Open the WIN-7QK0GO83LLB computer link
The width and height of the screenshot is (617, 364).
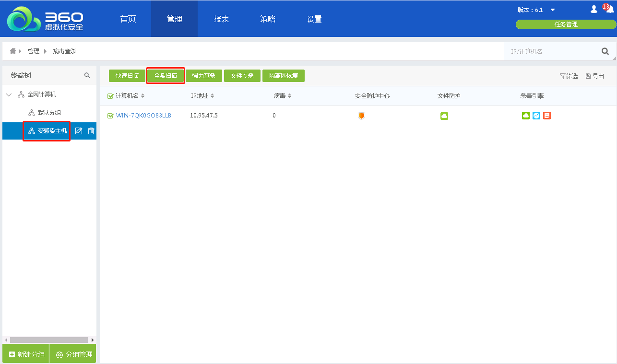coord(143,116)
